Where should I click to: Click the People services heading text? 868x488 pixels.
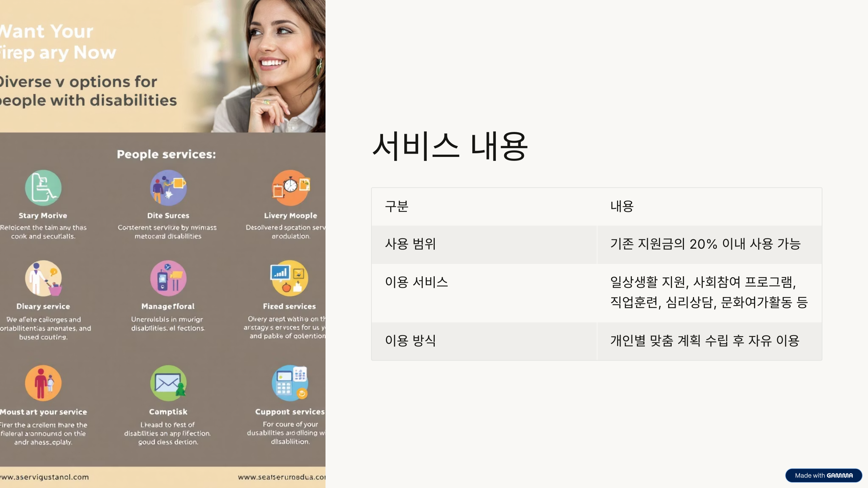166,154
